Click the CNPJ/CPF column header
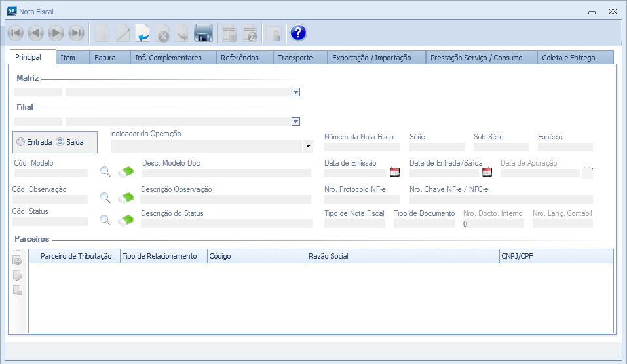627x364 pixels. [556, 256]
